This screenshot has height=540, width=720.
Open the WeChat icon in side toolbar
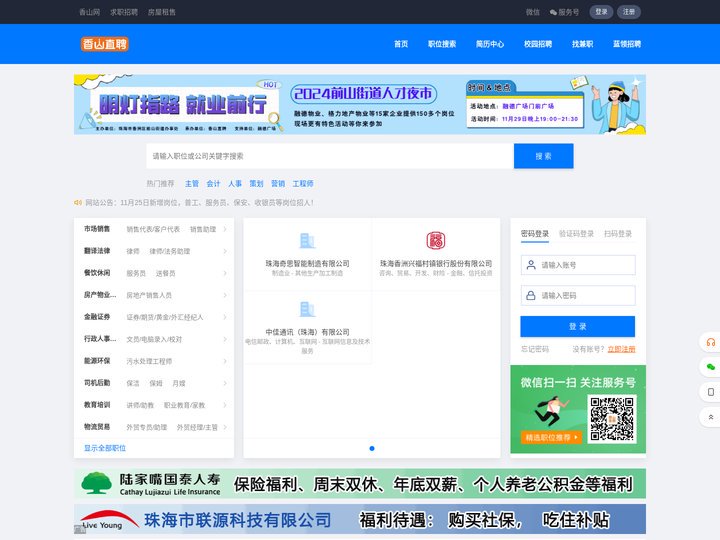pyautogui.click(x=711, y=367)
